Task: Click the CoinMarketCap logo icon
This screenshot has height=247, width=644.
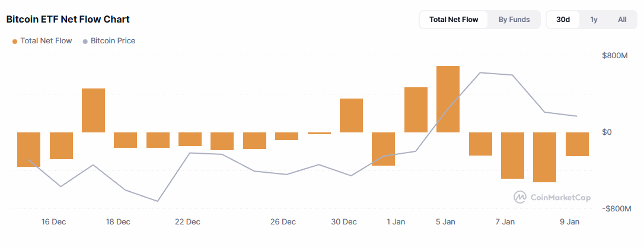Action: 520,197
